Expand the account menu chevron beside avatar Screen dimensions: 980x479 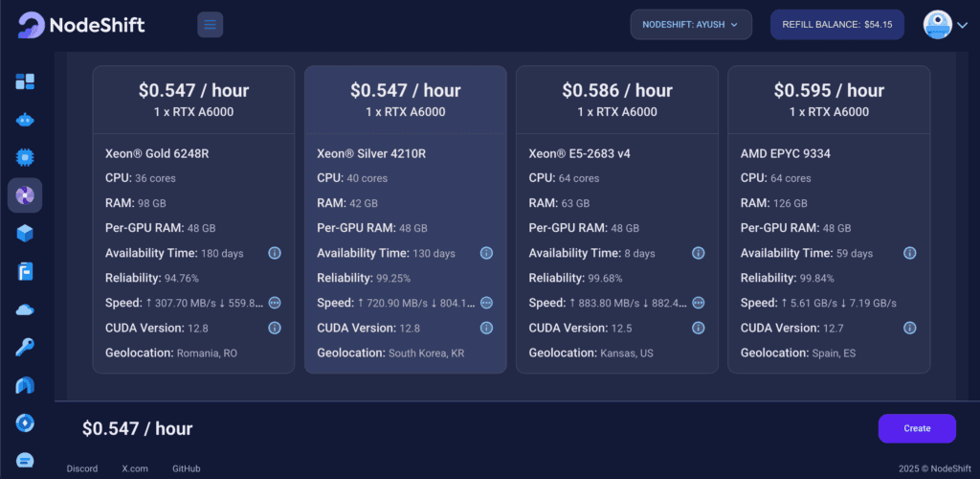(x=963, y=25)
